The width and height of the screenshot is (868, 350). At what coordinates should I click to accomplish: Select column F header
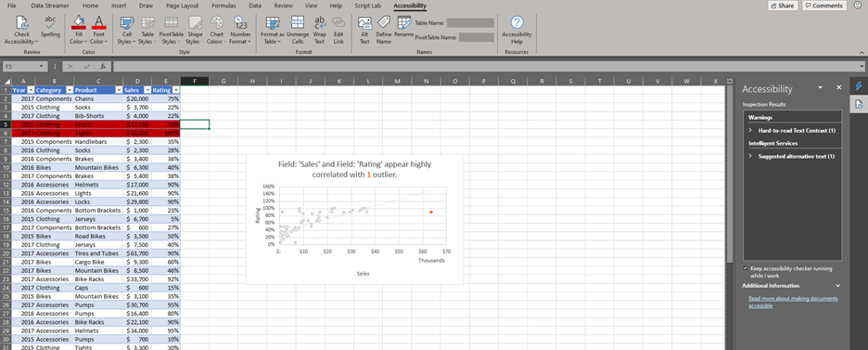click(x=195, y=82)
